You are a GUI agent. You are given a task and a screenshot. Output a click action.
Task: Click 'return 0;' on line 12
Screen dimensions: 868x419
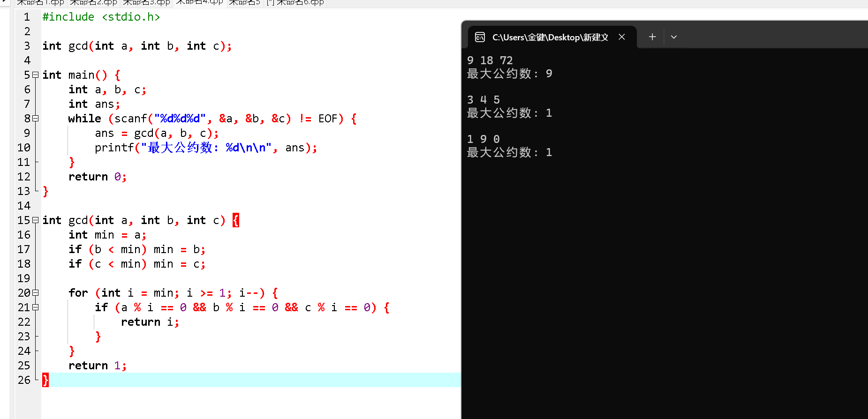pyautogui.click(x=98, y=177)
